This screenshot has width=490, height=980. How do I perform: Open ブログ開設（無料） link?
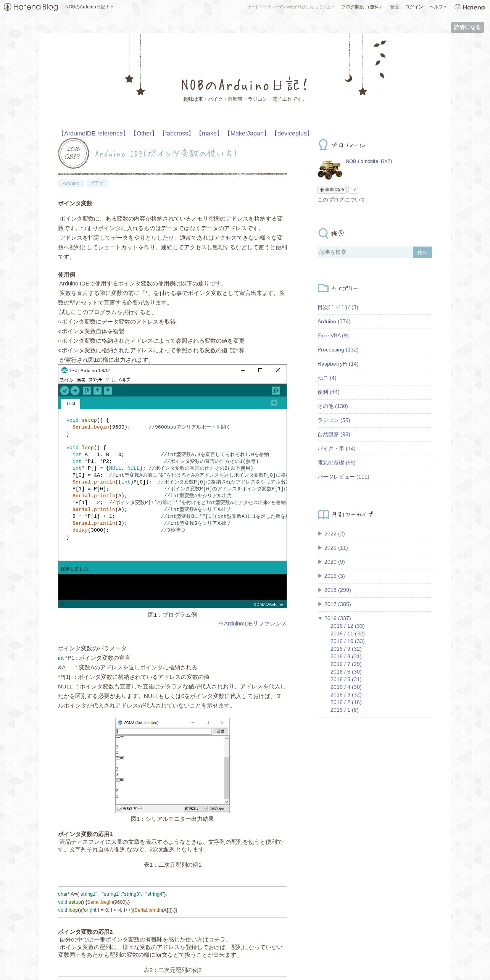pyautogui.click(x=362, y=7)
